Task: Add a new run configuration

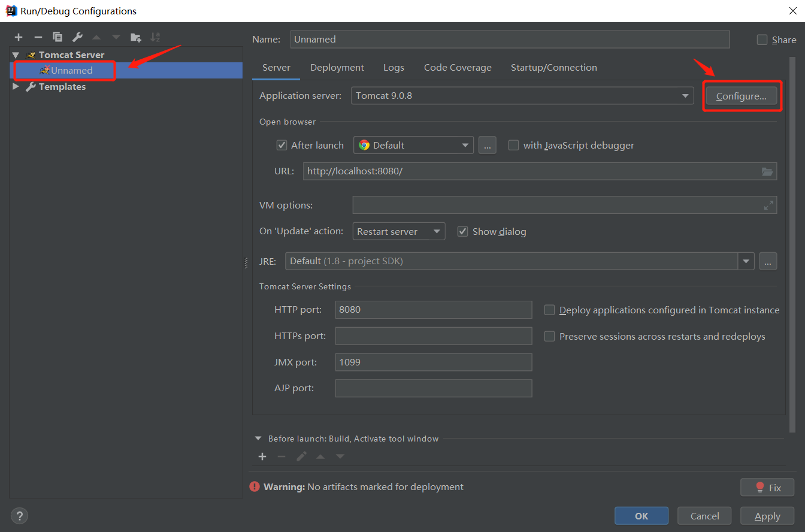Action: (x=19, y=37)
